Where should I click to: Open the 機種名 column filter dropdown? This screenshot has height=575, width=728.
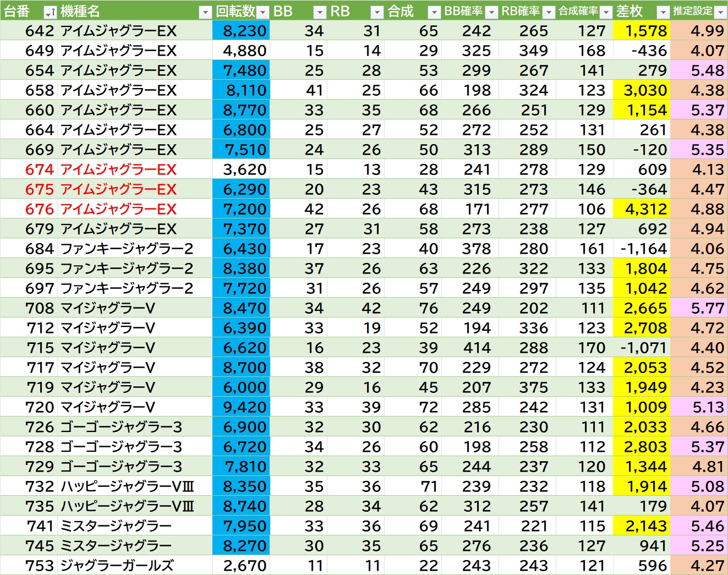[205, 12]
